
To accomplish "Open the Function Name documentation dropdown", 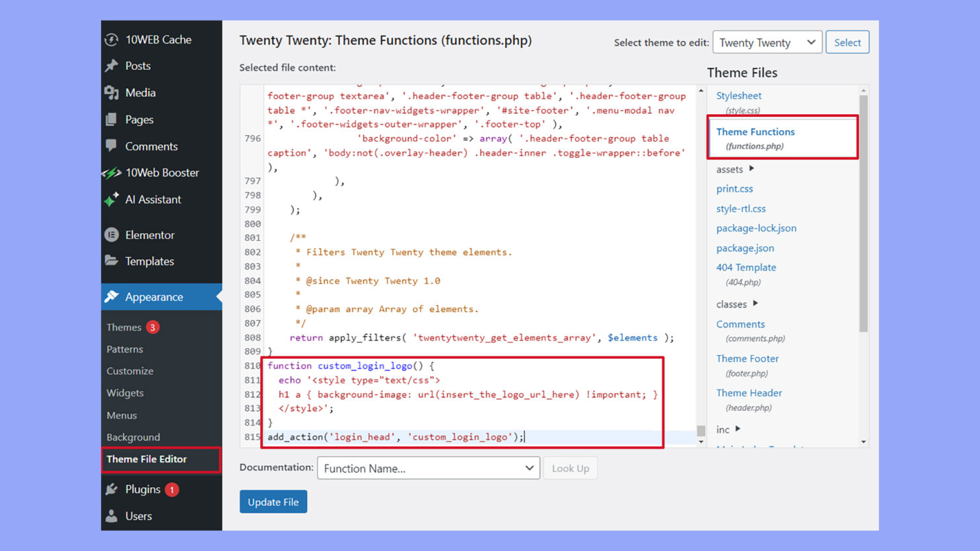I will (428, 468).
